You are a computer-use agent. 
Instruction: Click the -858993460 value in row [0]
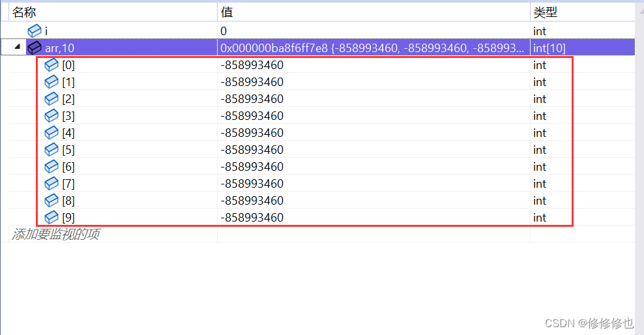pyautogui.click(x=252, y=65)
